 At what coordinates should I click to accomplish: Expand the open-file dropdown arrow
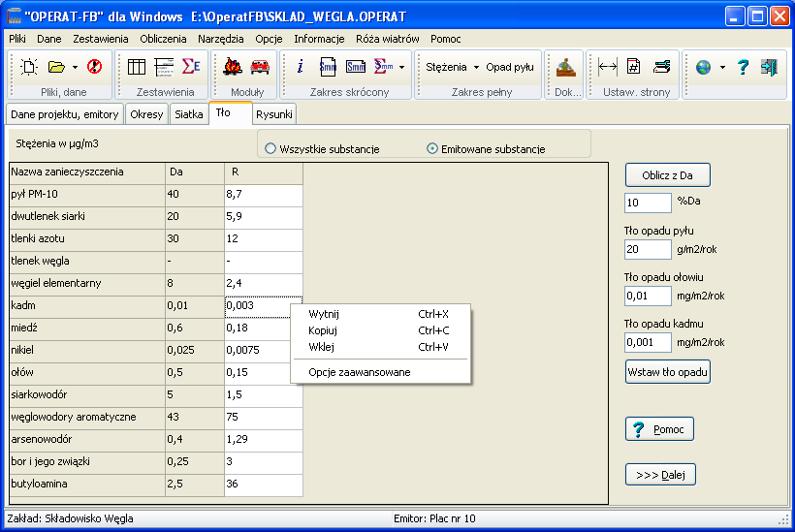point(75,68)
